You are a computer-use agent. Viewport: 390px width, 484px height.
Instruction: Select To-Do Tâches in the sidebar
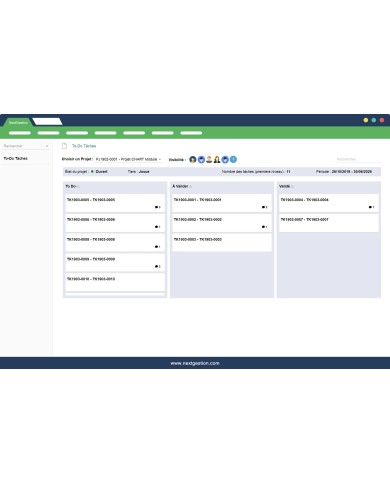[x=16, y=158]
